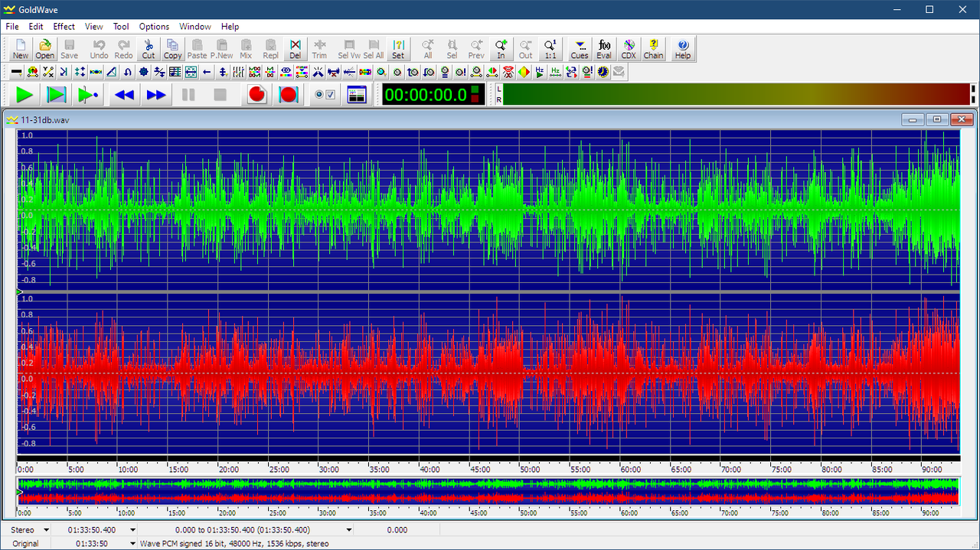Screen dimensions: 980x550
Task: Open the Effect menu
Action: coord(64,26)
